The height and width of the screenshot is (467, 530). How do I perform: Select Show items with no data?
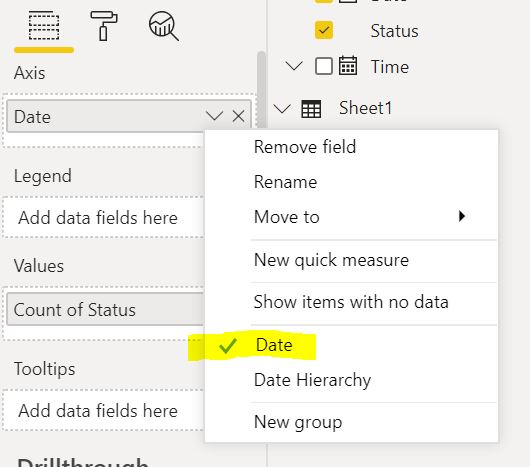[351, 302]
